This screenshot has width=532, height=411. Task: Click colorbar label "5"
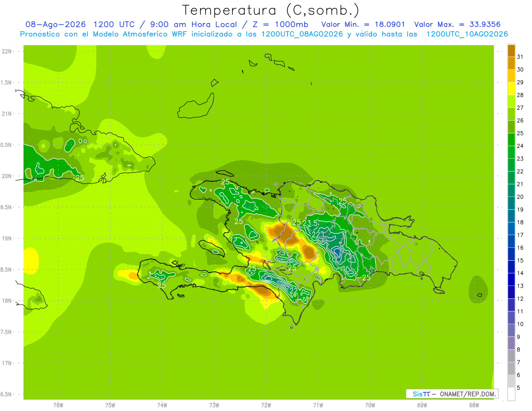click(x=519, y=388)
